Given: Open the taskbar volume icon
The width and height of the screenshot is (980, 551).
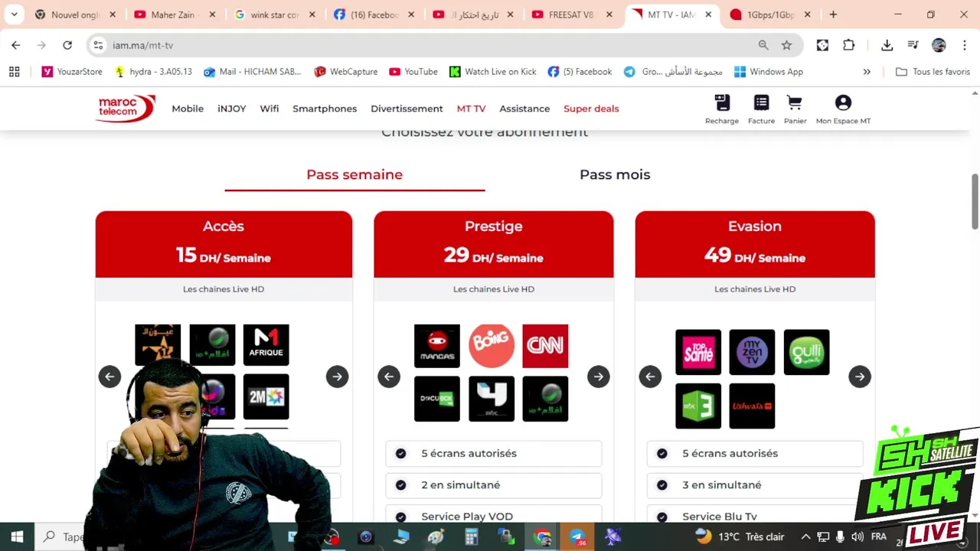Looking at the screenshot, I should [x=857, y=536].
